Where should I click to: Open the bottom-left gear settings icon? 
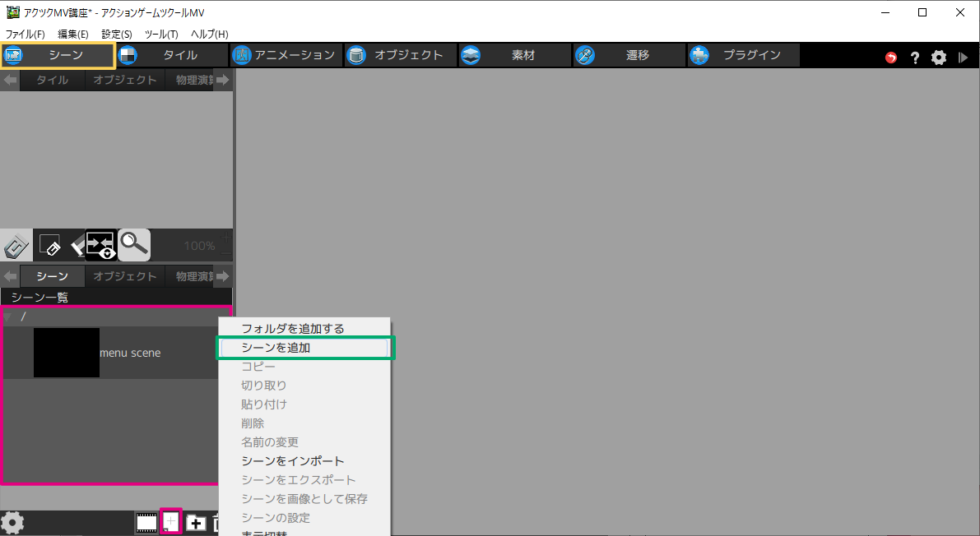[x=12, y=522]
